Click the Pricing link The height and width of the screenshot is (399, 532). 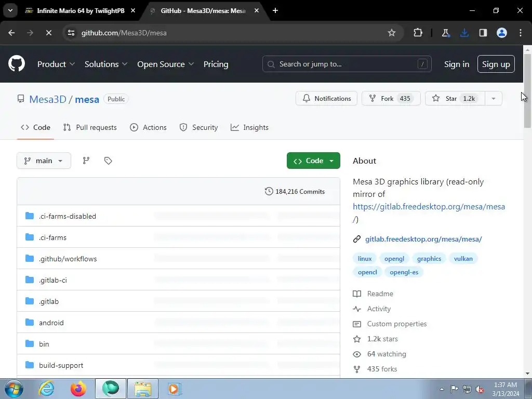coord(216,64)
